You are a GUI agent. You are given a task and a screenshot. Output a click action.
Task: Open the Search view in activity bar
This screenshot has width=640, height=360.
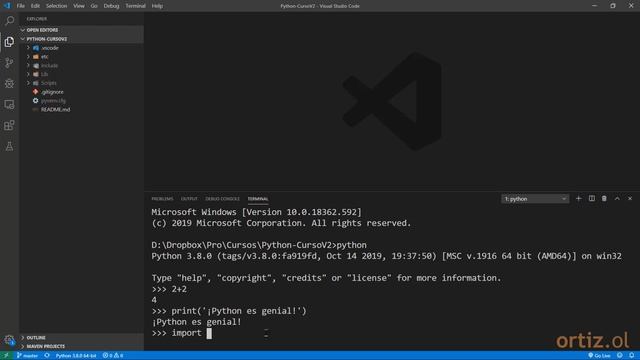pos(9,20)
